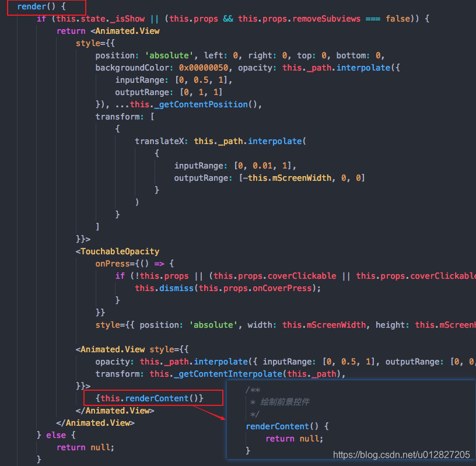Click 'inputRange: [0, 0.5, 1],' on its own line

[x=174, y=80]
